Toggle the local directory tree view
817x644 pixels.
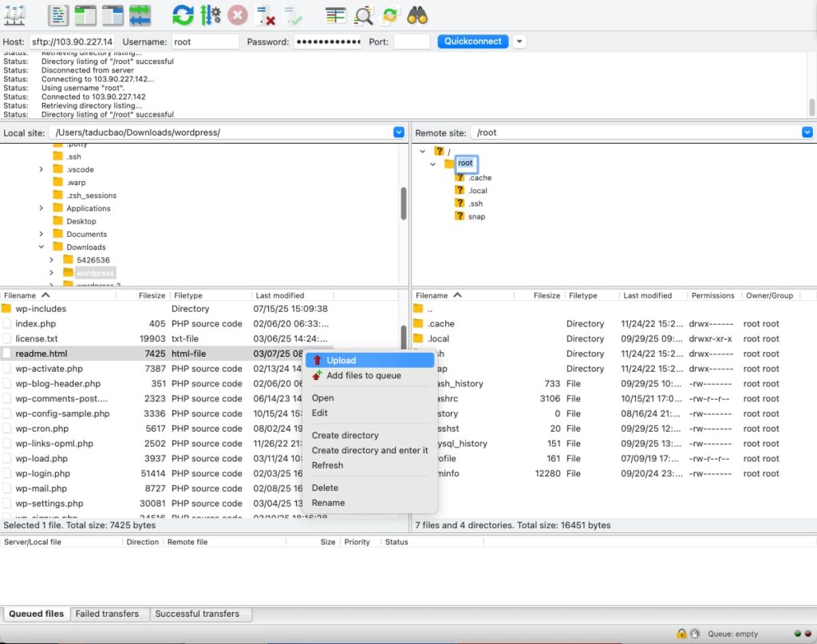click(85, 14)
